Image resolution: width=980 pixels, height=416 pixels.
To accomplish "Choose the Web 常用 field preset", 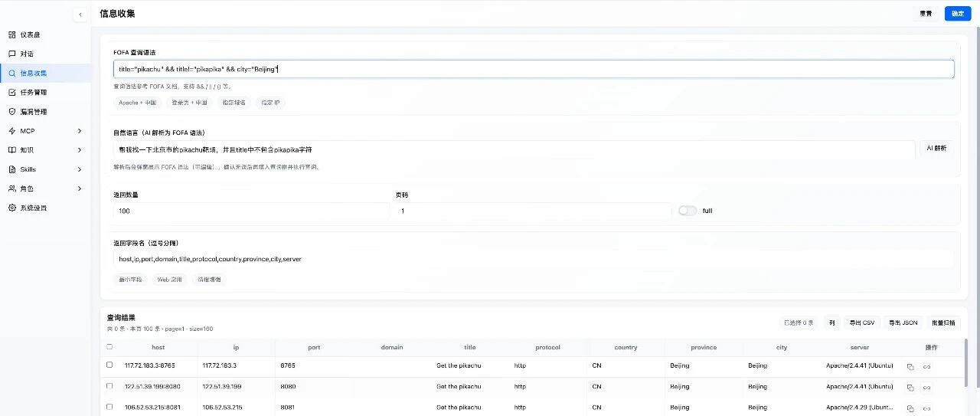I will pyautogui.click(x=170, y=280).
